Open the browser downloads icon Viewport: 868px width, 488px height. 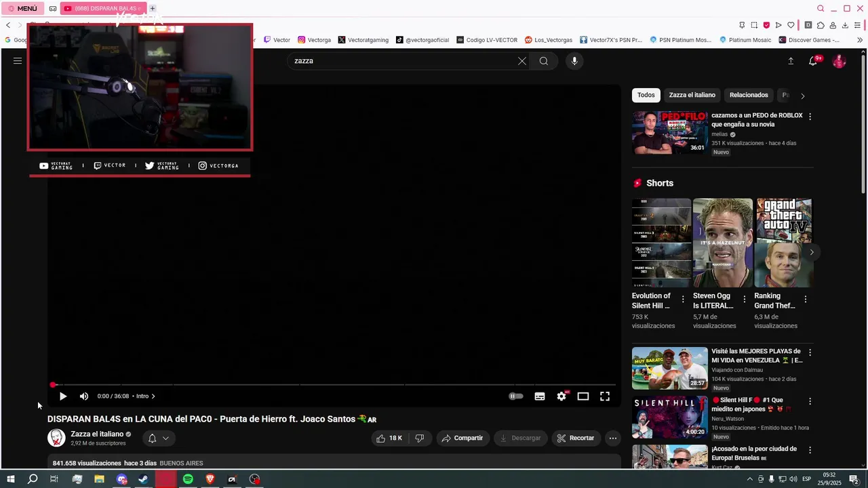coord(845,25)
